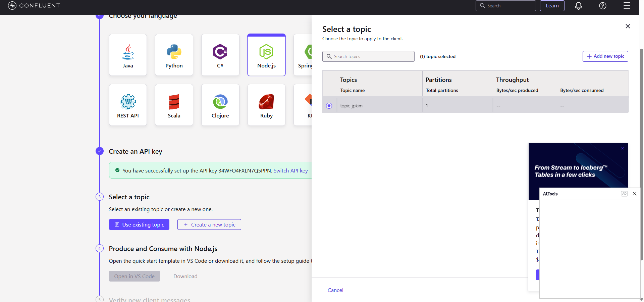This screenshot has height=302, width=644.
Task: Click the AD badge in ALTools popup
Action: [624, 194]
